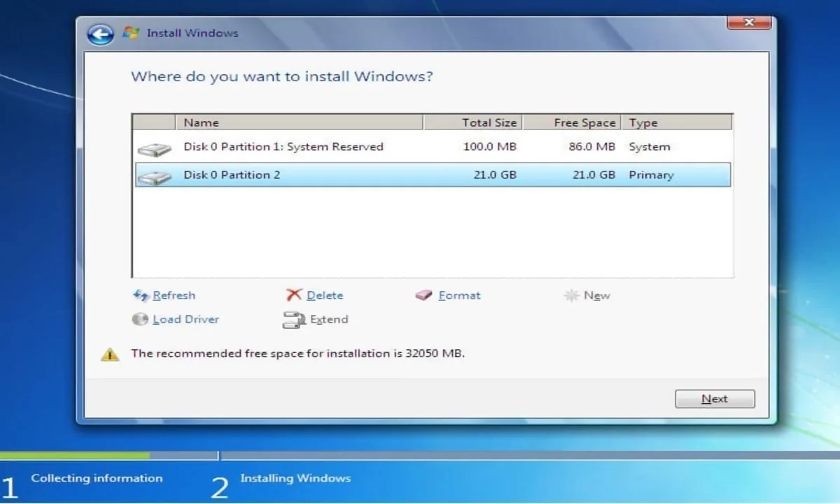Click the Load Driver disc icon
Viewport: 840px width, 504px height.
140,319
